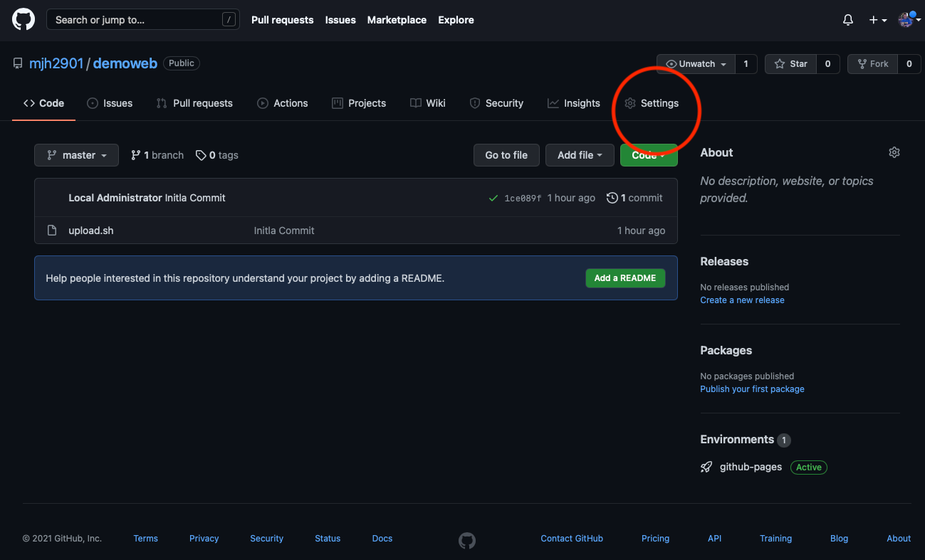Open the master branch selector dropdown
The height and width of the screenshot is (560, 925).
pos(77,155)
